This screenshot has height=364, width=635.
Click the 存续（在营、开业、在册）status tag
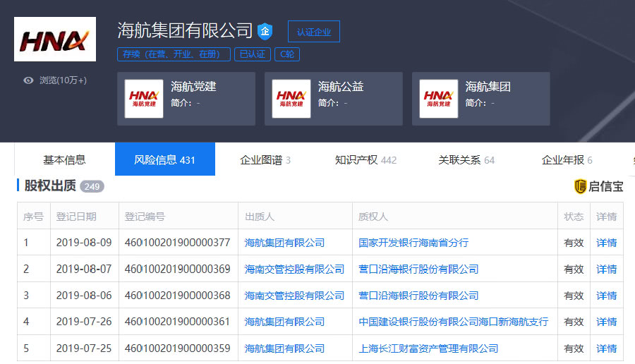174,54
